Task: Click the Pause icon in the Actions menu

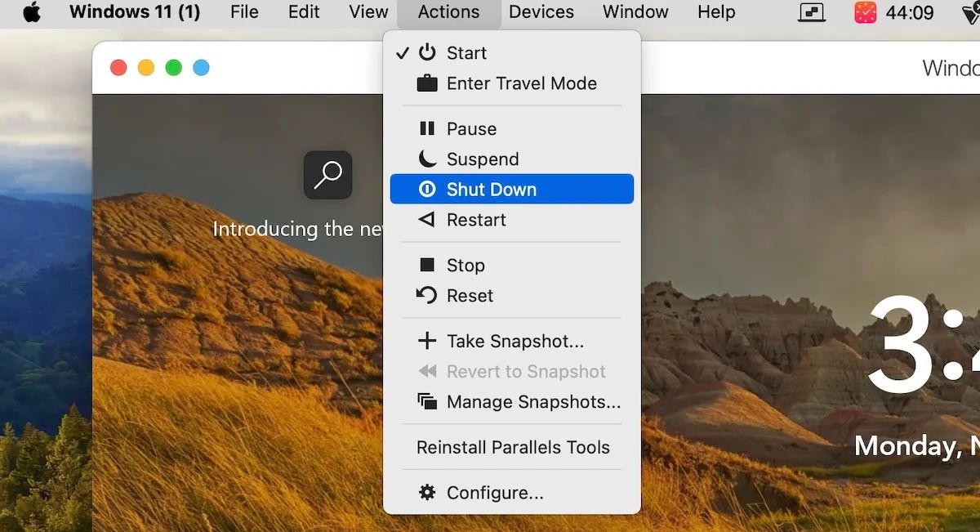Action: (427, 128)
